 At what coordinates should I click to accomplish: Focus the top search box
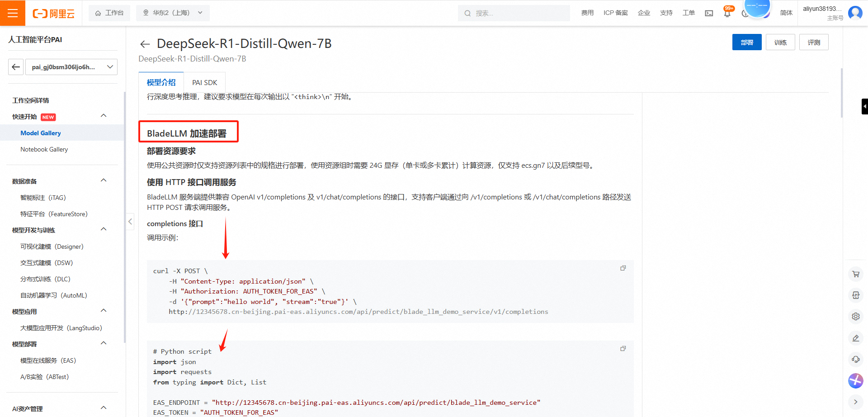[x=514, y=13]
